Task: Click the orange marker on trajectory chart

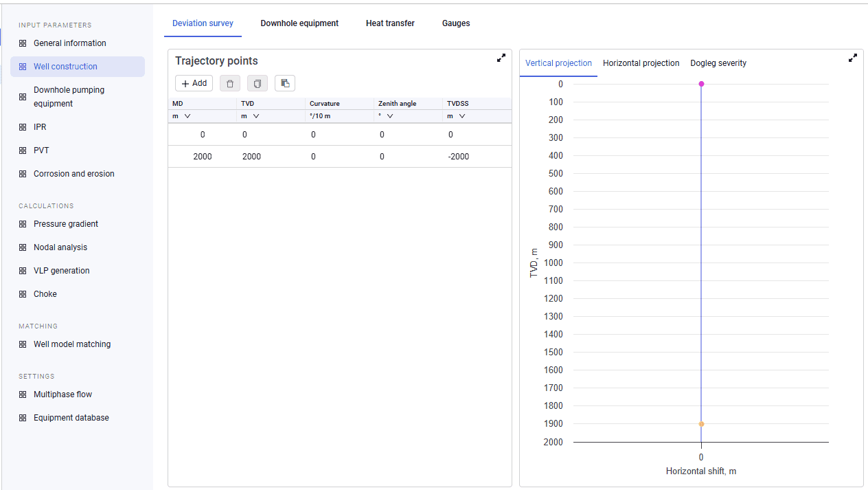Action: pos(701,424)
